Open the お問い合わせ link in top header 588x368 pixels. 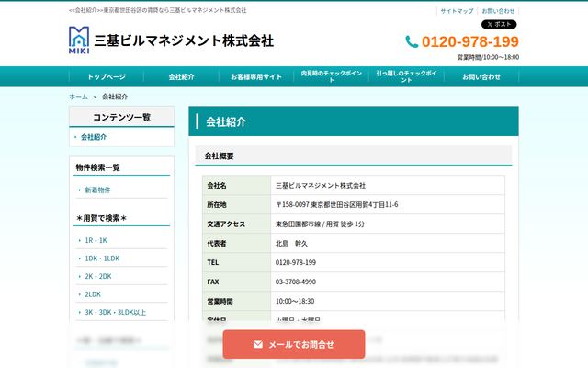click(x=498, y=11)
